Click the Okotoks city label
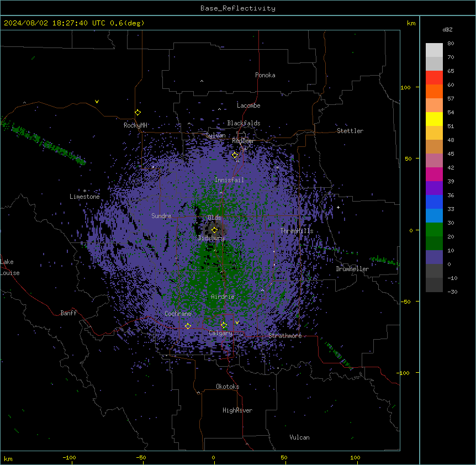The height and width of the screenshot is (465, 476). pos(228,387)
